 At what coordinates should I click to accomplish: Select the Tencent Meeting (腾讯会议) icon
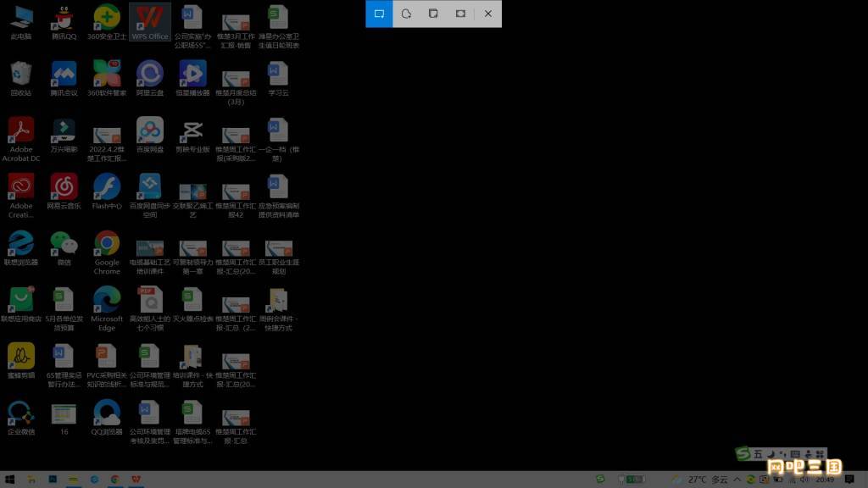pyautogui.click(x=64, y=77)
